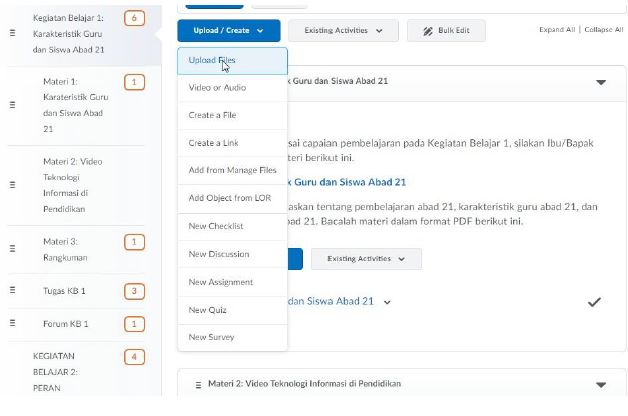Viewport: 628px width, 416px height.
Task: Click badge 1 on Materi 3 Rangkuman
Action: (134, 242)
